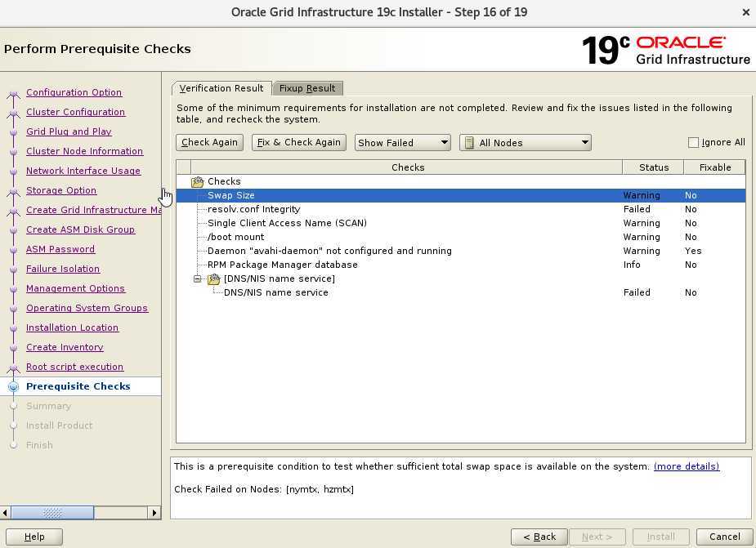The height and width of the screenshot is (548, 756).
Task: Go to Root script execution step
Action: (74, 367)
